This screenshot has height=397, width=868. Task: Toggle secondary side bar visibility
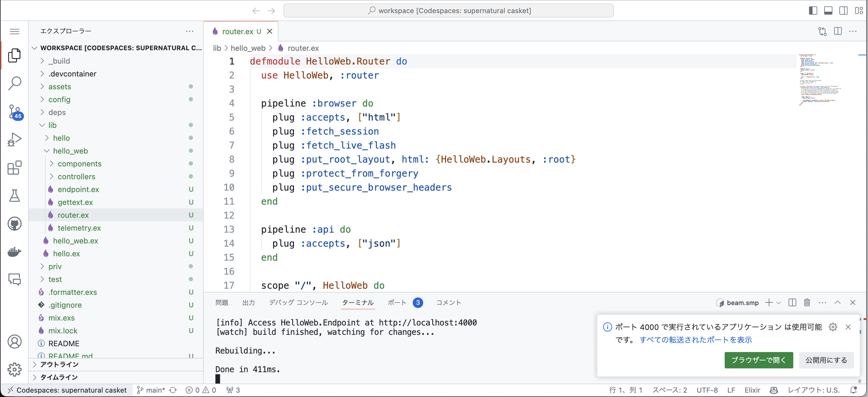843,11
